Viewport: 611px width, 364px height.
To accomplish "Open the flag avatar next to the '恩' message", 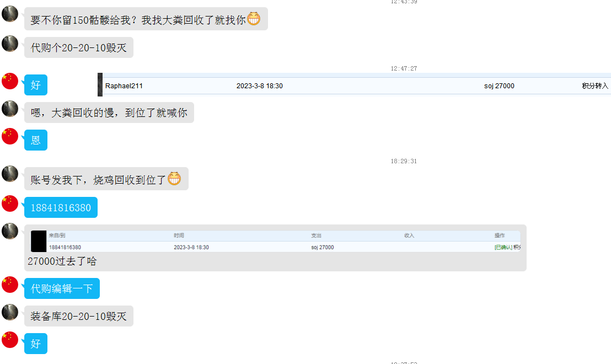I will [10, 136].
